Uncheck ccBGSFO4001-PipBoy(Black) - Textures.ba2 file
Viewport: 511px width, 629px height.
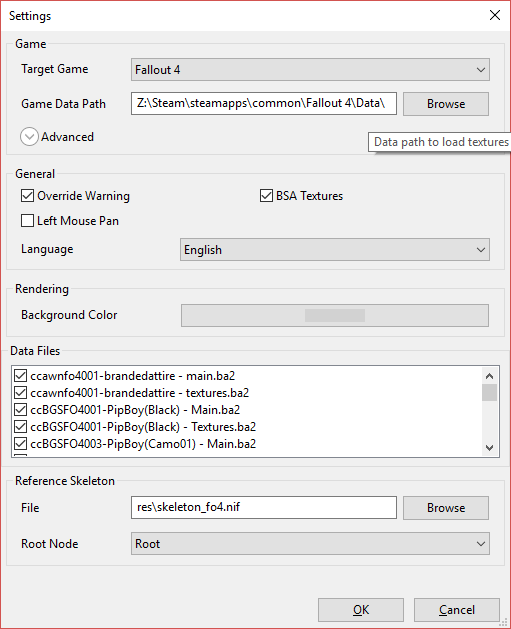click(20, 427)
